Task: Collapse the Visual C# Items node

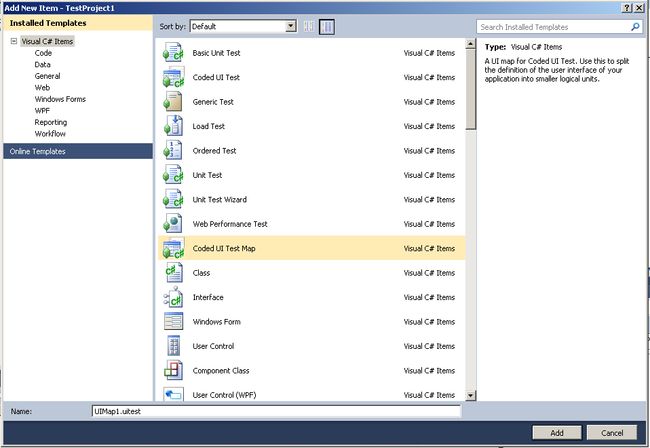Action: coord(14,41)
